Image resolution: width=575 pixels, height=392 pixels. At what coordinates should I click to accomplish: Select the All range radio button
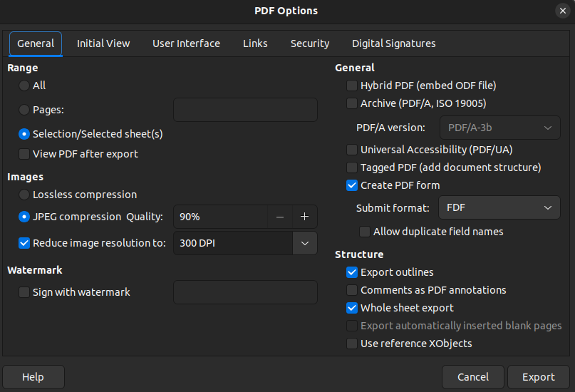pyautogui.click(x=24, y=86)
